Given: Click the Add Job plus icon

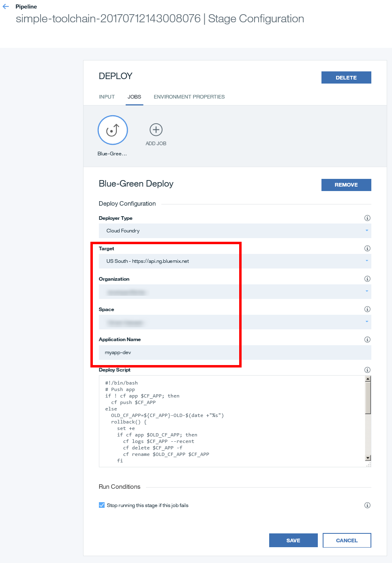Looking at the screenshot, I should pyautogui.click(x=156, y=130).
